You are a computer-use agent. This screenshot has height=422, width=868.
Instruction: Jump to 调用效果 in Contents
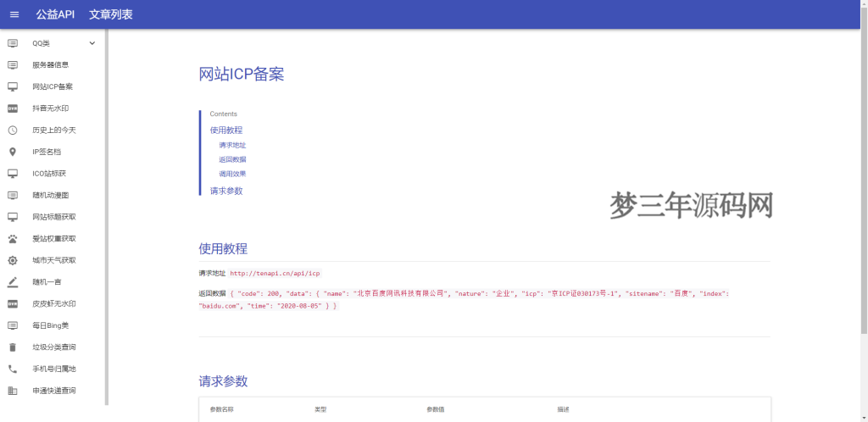(232, 174)
